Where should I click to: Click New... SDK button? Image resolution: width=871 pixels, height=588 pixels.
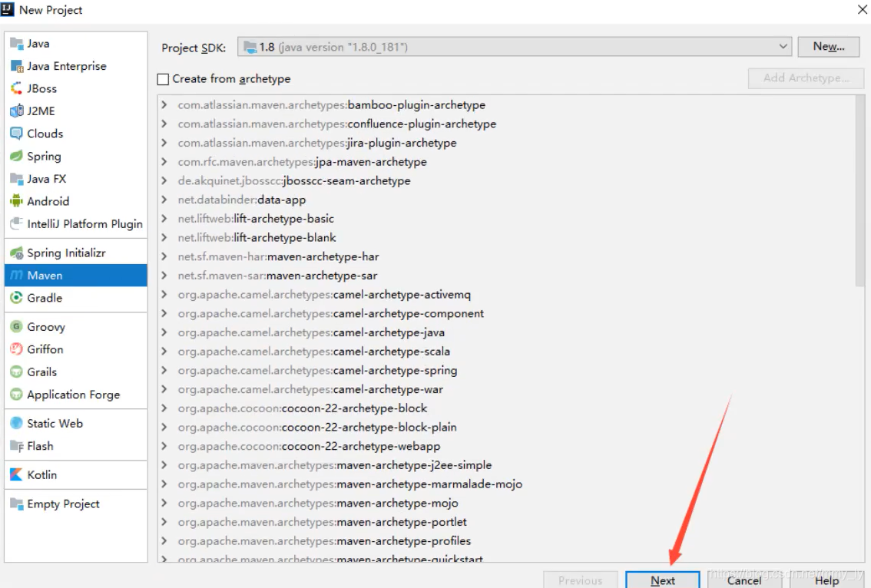click(828, 47)
